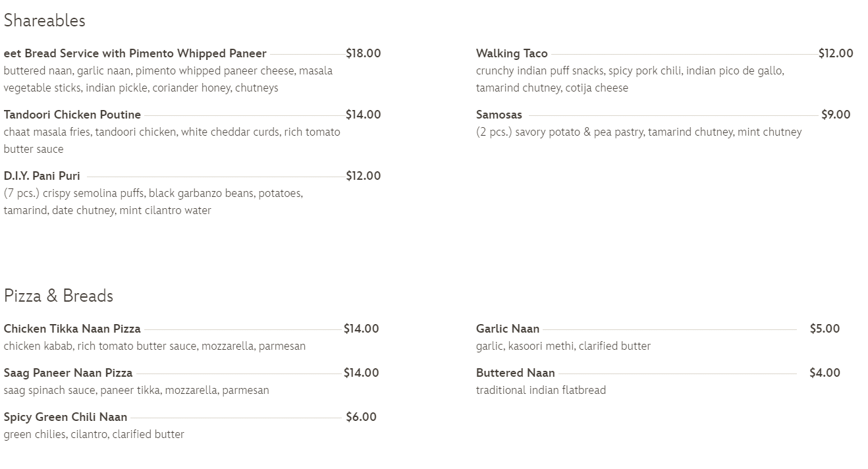Pick the Spicy Green Chili Naan item

pos(66,417)
